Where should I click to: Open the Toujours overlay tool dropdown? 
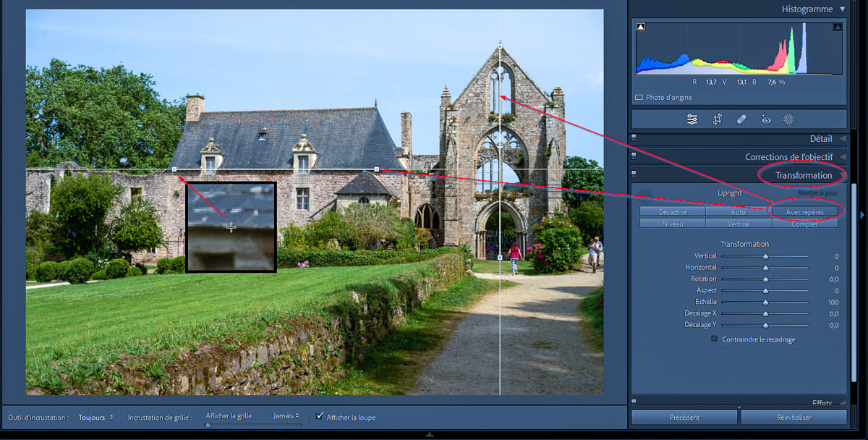pyautogui.click(x=95, y=417)
